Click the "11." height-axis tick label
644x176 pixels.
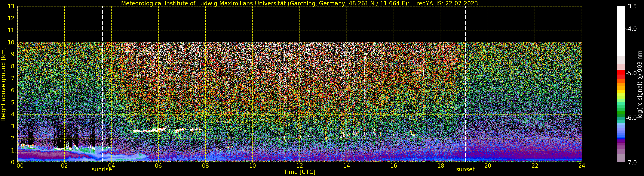(x=12, y=31)
